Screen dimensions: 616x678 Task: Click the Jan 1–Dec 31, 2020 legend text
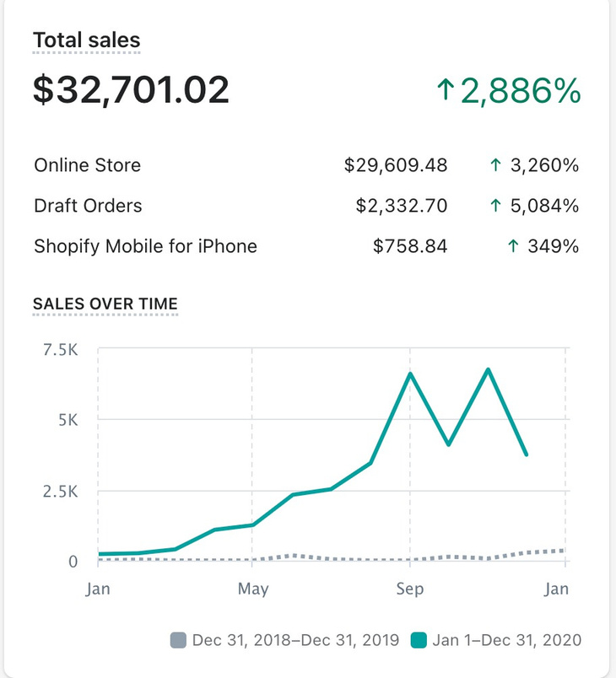506,640
